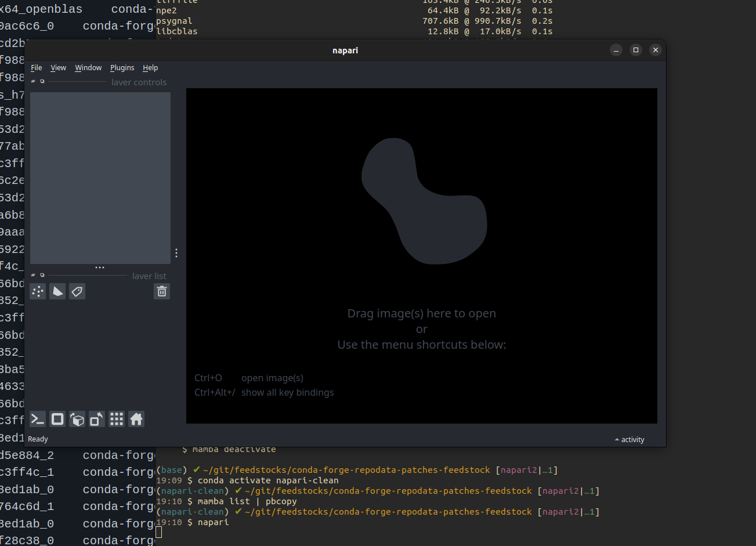The image size is (756, 546).
Task: Toggle grid mode in viewer buttons
Action: pyautogui.click(x=117, y=419)
